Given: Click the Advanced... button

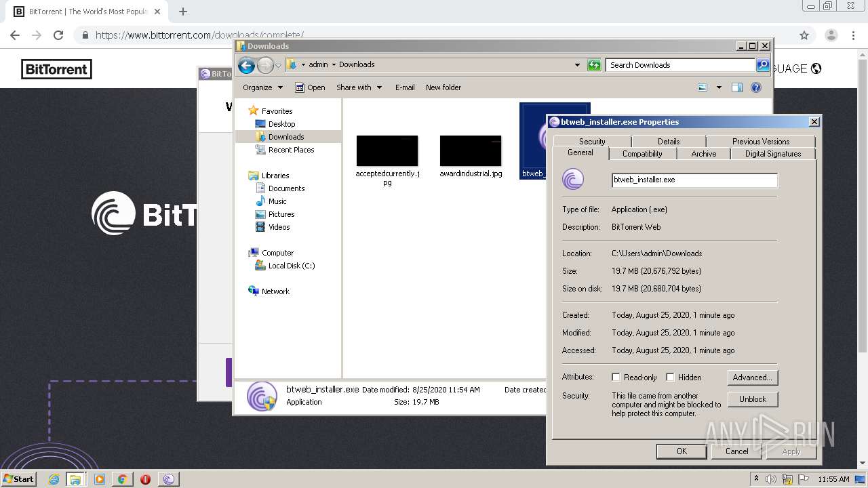Looking at the screenshot, I should [x=753, y=378].
